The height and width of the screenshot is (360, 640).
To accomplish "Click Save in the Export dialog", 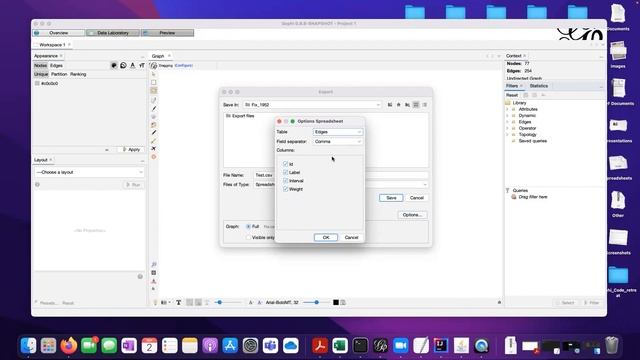I will click(391, 198).
